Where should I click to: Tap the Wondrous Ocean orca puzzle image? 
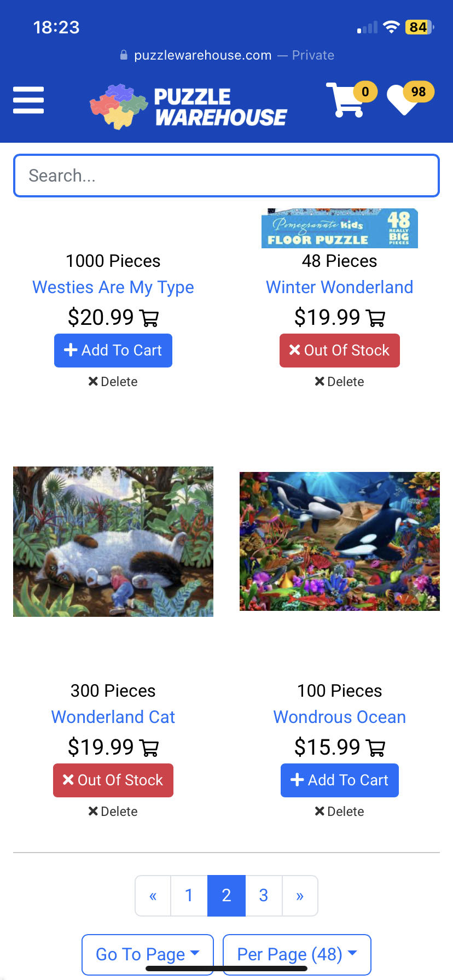pos(340,541)
